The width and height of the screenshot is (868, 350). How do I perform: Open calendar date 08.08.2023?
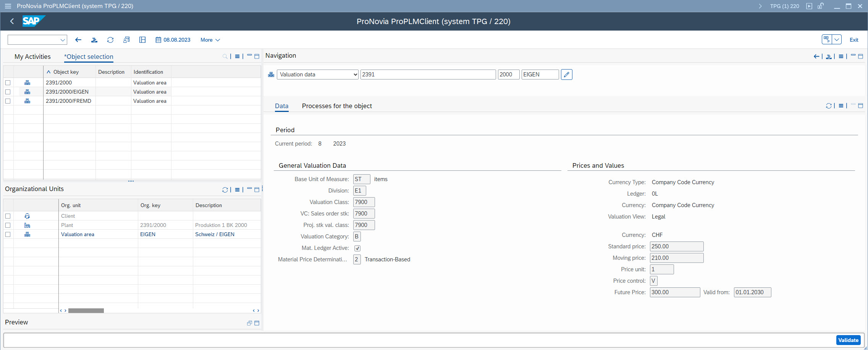(173, 40)
